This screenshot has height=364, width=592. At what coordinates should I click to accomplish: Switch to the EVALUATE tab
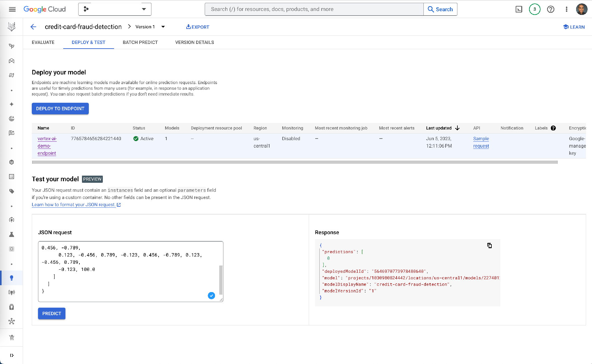(x=43, y=42)
